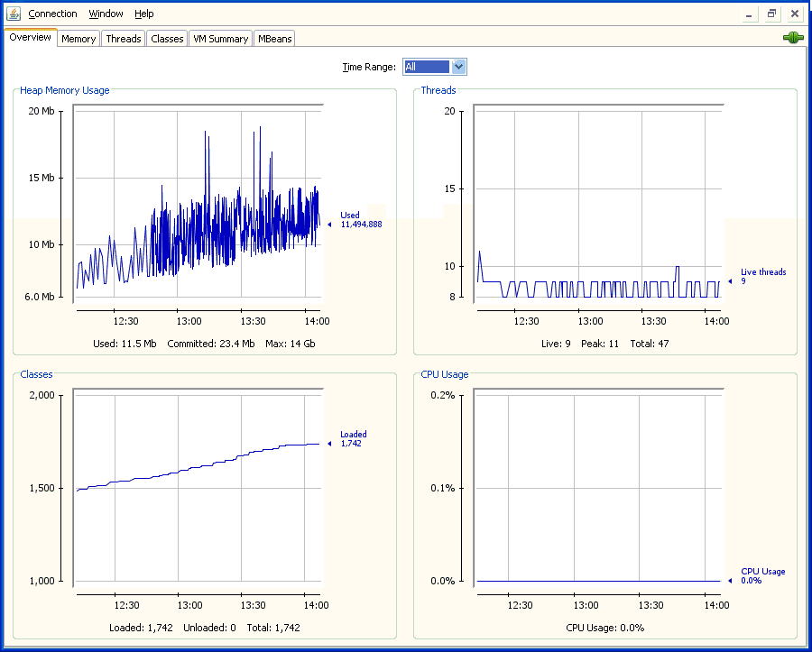Switch to the Threads tab
Screen dimensions: 812x652
point(123,39)
